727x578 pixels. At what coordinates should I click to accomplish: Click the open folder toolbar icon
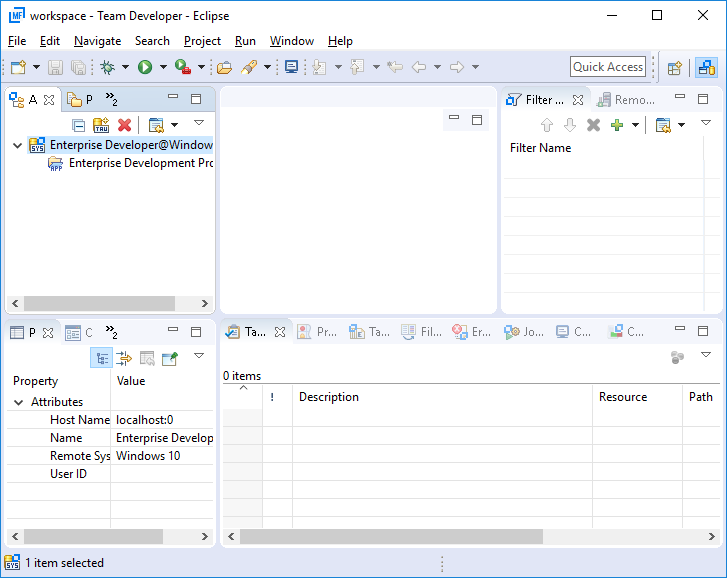tap(224, 67)
